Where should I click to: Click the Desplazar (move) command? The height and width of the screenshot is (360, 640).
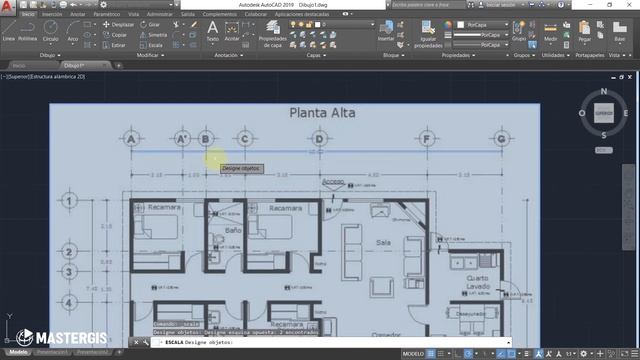click(118, 24)
